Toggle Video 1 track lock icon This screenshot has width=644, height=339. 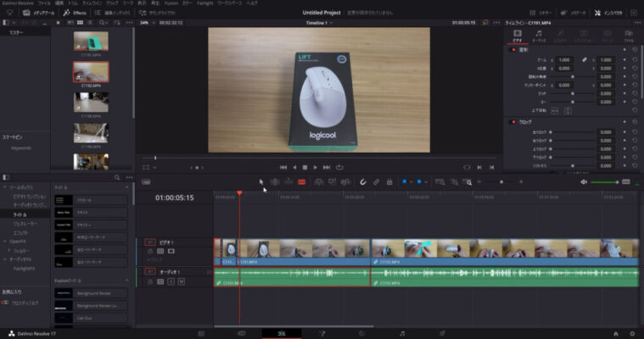(x=150, y=251)
